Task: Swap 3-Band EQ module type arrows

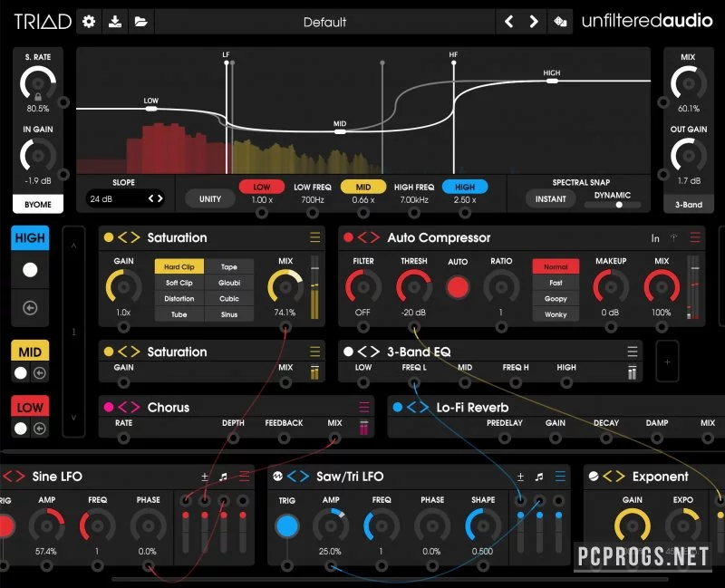Action: click(369, 352)
